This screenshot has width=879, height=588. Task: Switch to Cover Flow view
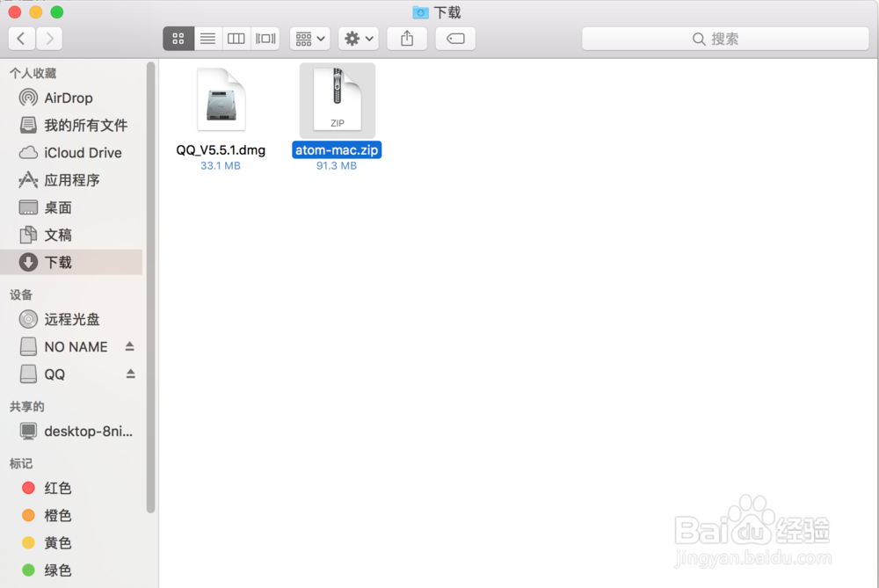(266, 38)
